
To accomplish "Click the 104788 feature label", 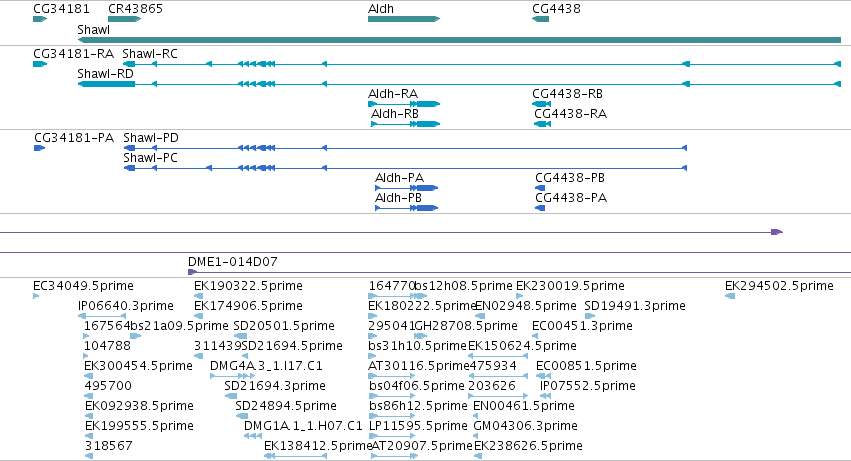I will click(107, 346).
